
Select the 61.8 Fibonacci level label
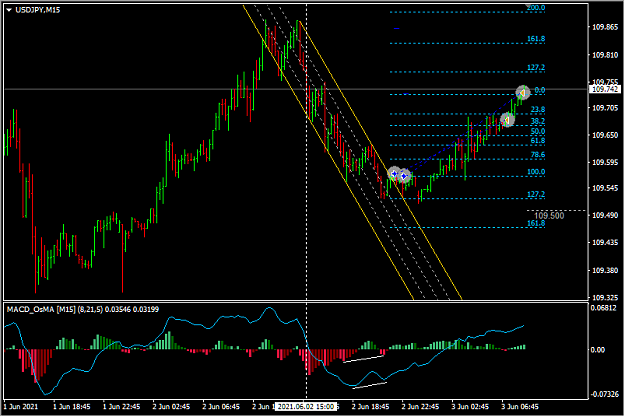click(538, 141)
